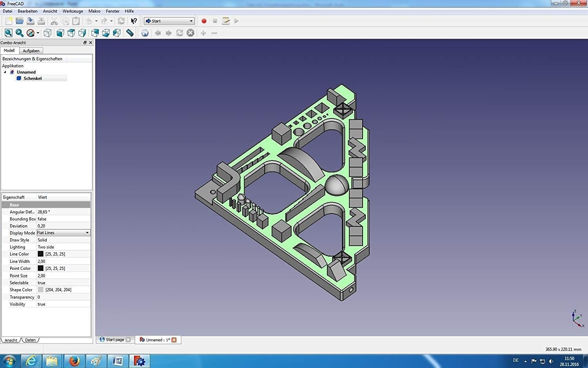Launch Firefox from the Windows taskbar

point(74,361)
